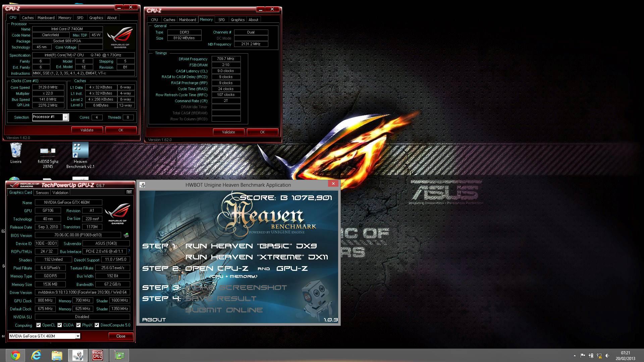Click the CAS# Latency value 9.0 clocks

click(226, 71)
